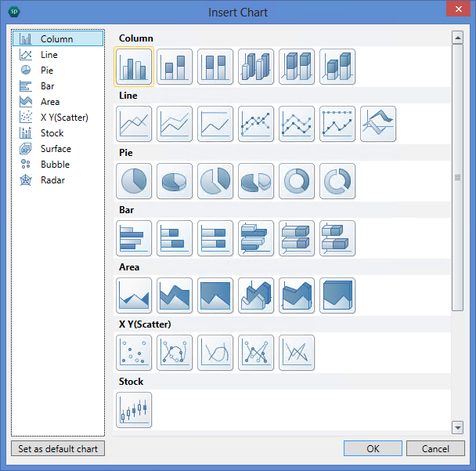Select Radar in the category list

tap(58, 180)
